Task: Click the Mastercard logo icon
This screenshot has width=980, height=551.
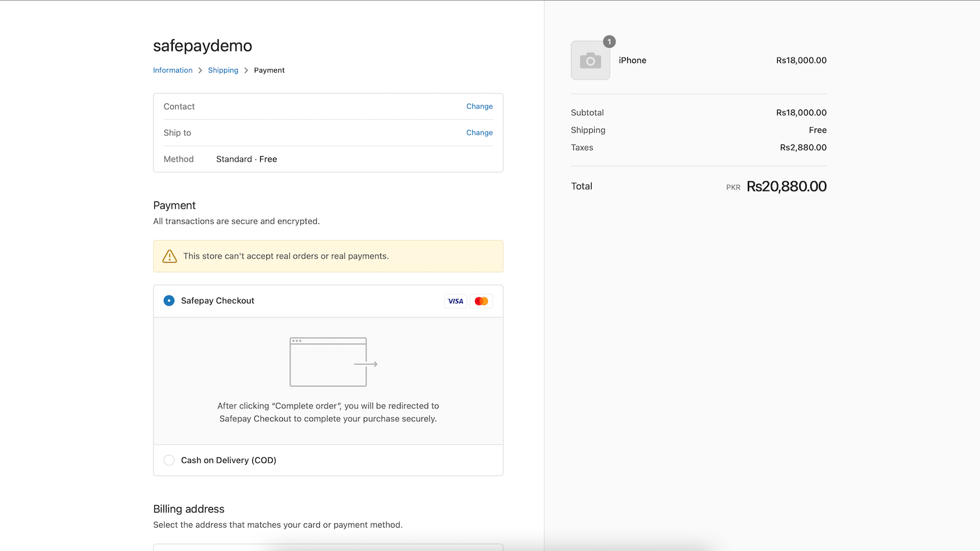Action: pyautogui.click(x=481, y=301)
